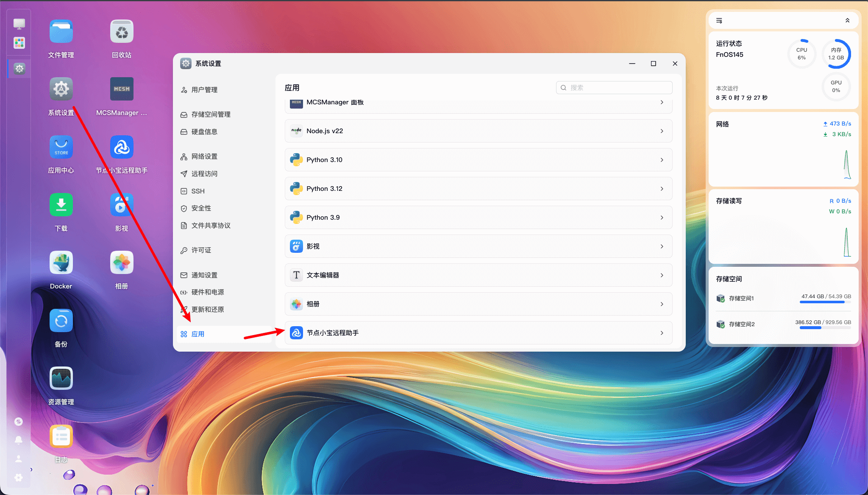
Task: Open the 备份 backup icon
Action: coord(61,321)
